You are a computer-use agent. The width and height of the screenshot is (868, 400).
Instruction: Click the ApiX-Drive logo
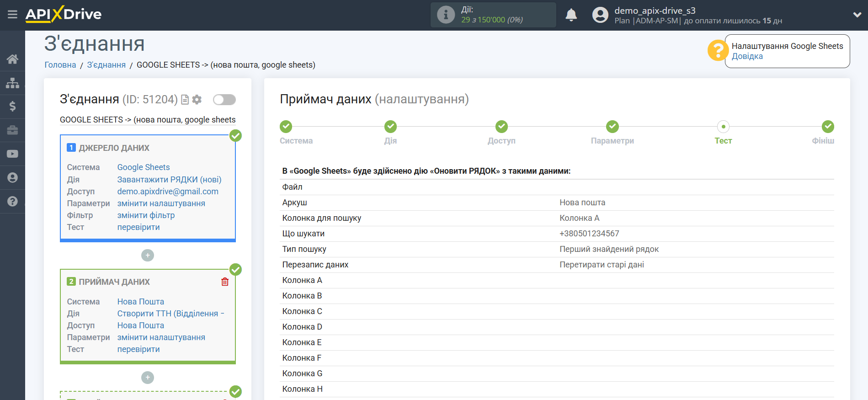pyautogui.click(x=64, y=14)
